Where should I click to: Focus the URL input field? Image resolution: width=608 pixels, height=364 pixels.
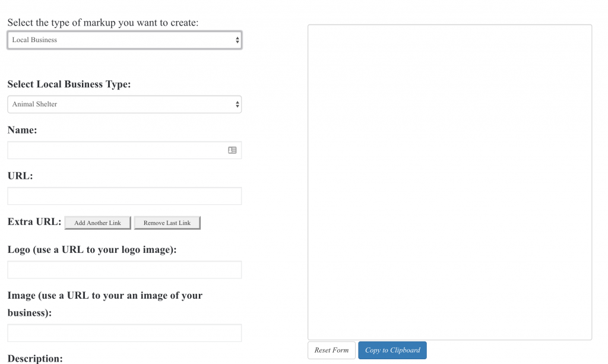[x=124, y=196]
